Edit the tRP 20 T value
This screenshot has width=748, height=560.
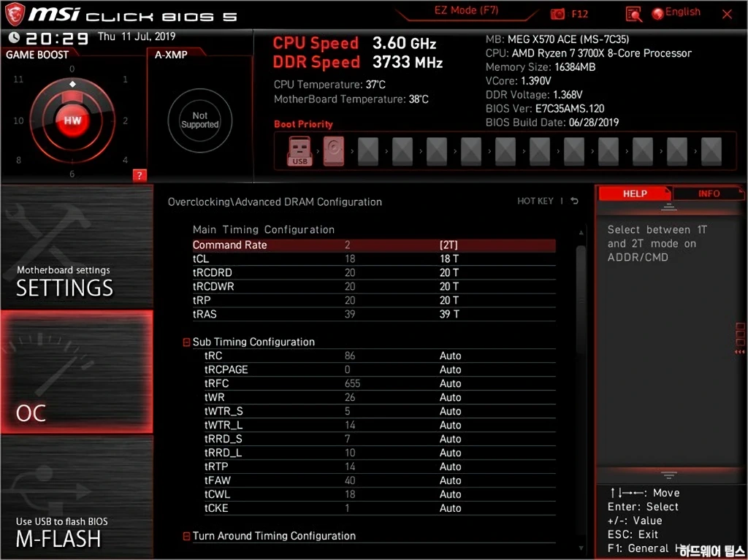[x=449, y=300]
